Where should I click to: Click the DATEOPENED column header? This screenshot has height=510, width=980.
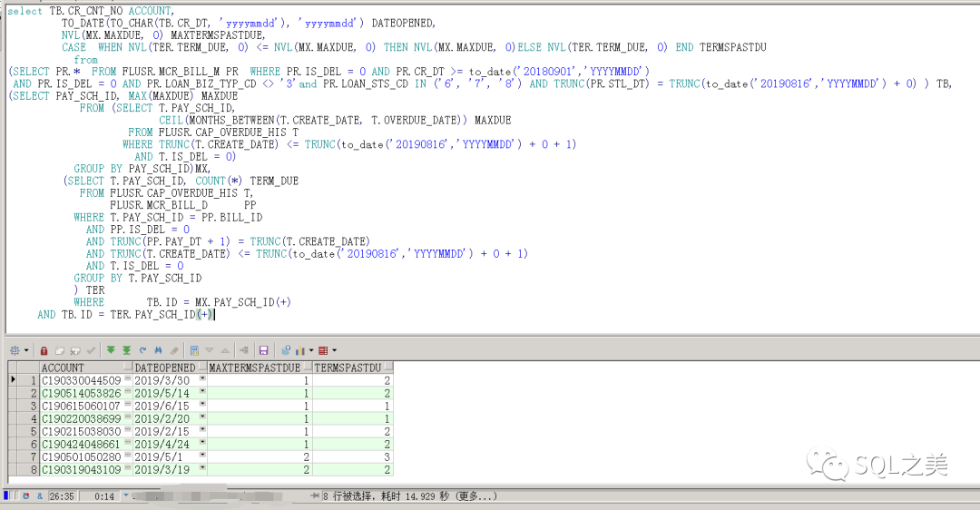click(x=170, y=368)
